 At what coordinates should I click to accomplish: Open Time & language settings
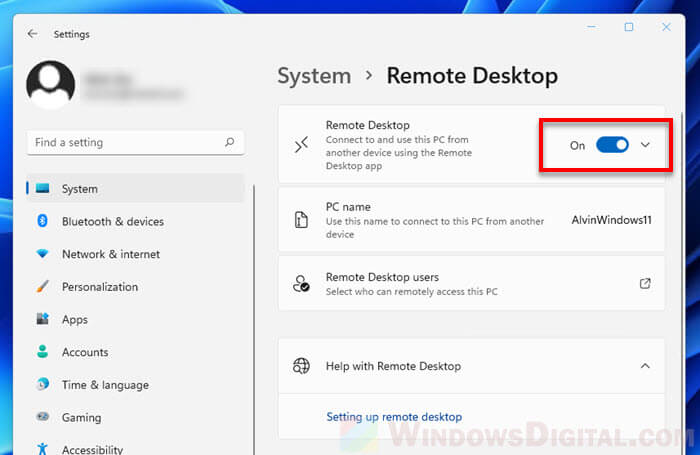click(x=105, y=385)
